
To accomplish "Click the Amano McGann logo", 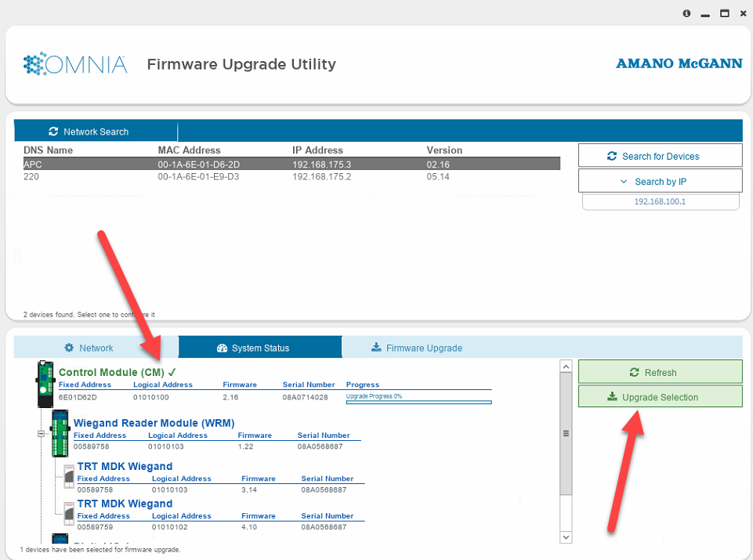I will pyautogui.click(x=679, y=63).
